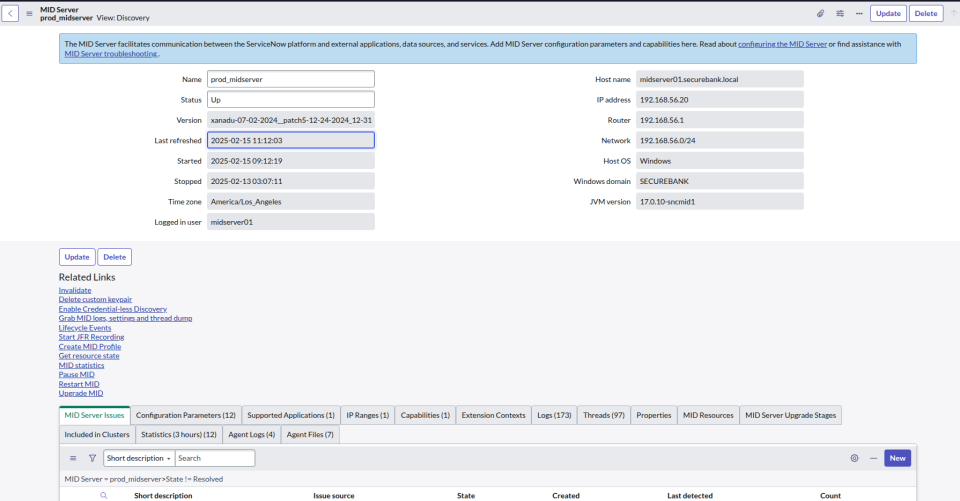Click into the list Search box

pyautogui.click(x=215, y=458)
